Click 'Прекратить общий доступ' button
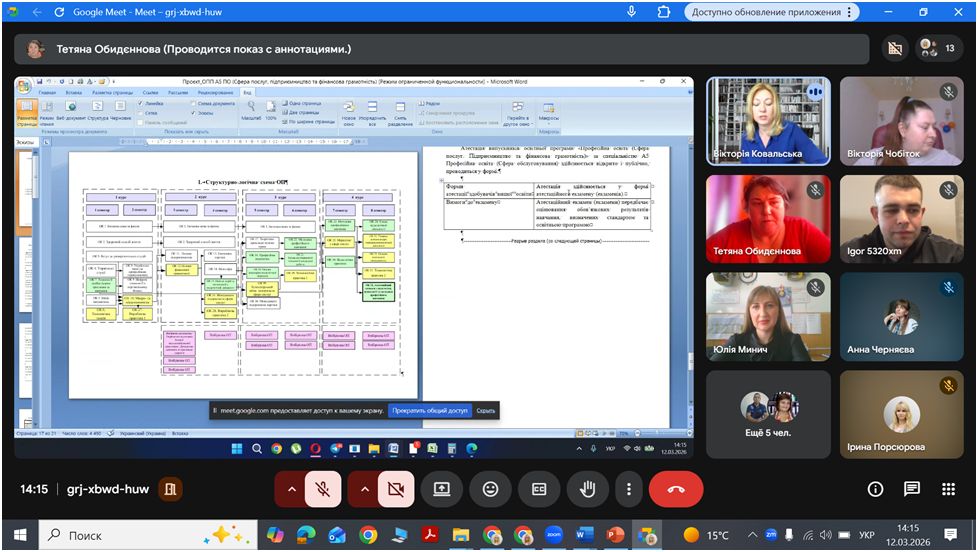The width and height of the screenshot is (978, 552). pyautogui.click(x=429, y=410)
